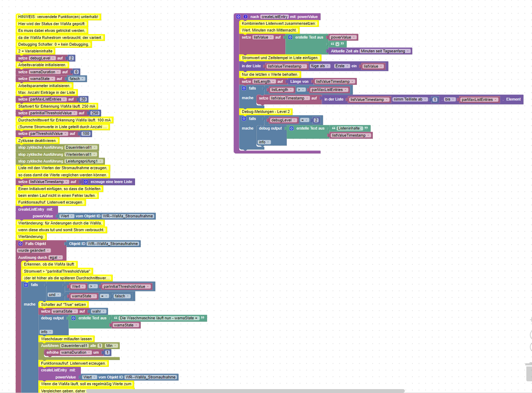Edit number 1 after 'nimm Teilliste ab'
The height and width of the screenshot is (393, 532).
pos(435,99)
